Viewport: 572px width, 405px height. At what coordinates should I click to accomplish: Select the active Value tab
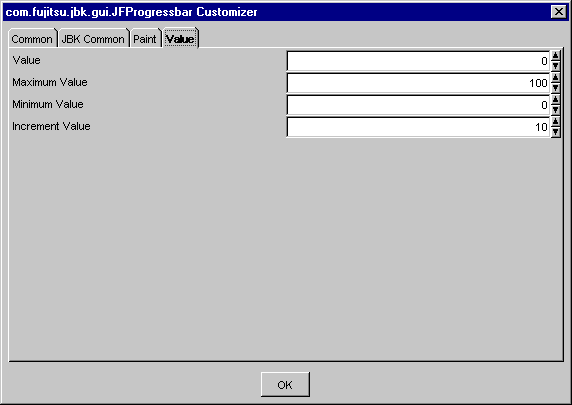[180, 39]
